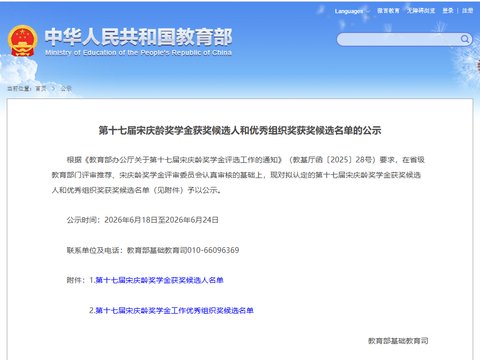Click the signature 教育部基础教育司

click(x=398, y=341)
